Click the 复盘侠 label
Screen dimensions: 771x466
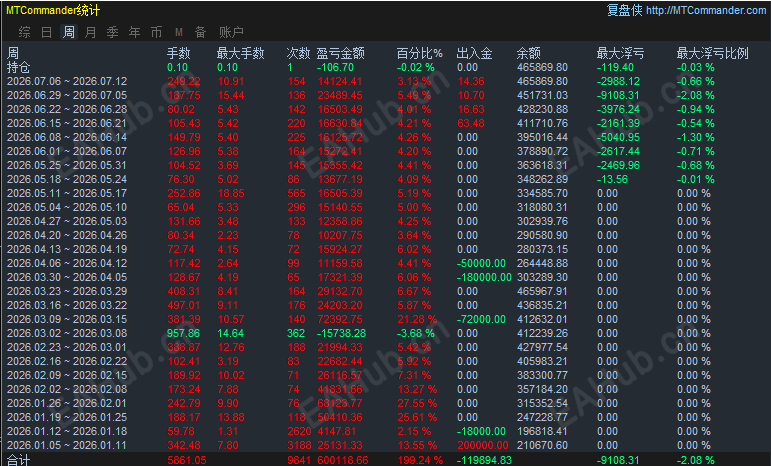click(624, 10)
